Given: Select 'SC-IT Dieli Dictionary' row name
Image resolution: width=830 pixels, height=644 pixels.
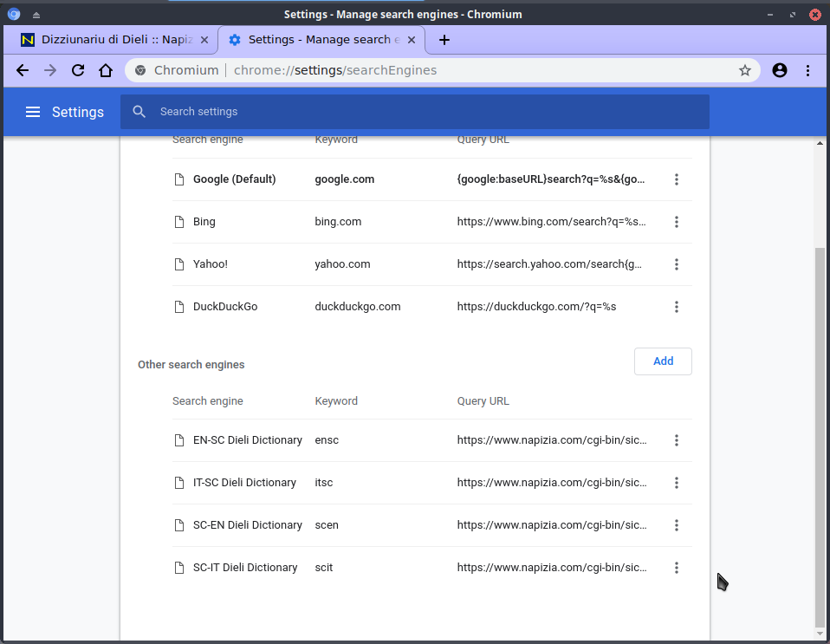Looking at the screenshot, I should click(245, 568).
